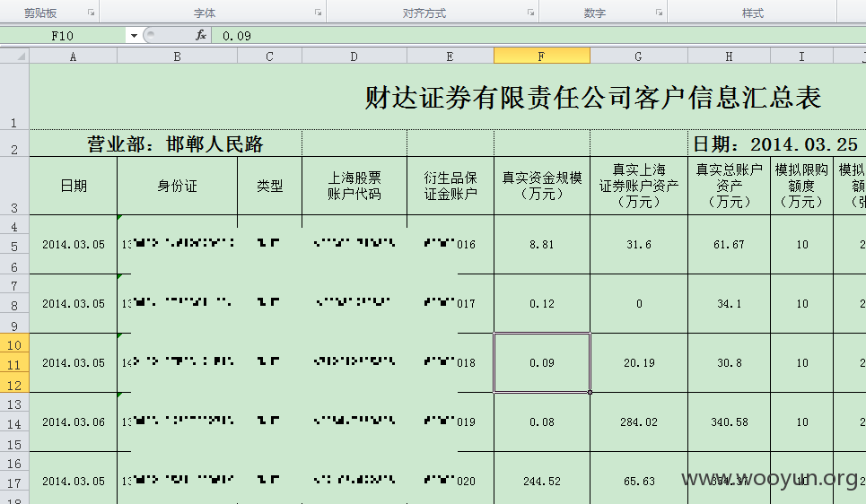
Task: Select row 1 header
Action: (x=14, y=97)
